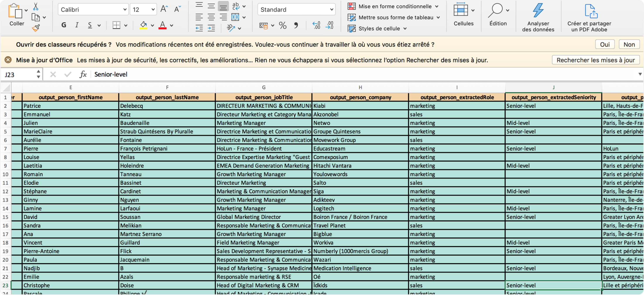Click Rechercher les mises à jour button
Image resolution: width=644 pixels, height=295 pixels.
click(596, 60)
